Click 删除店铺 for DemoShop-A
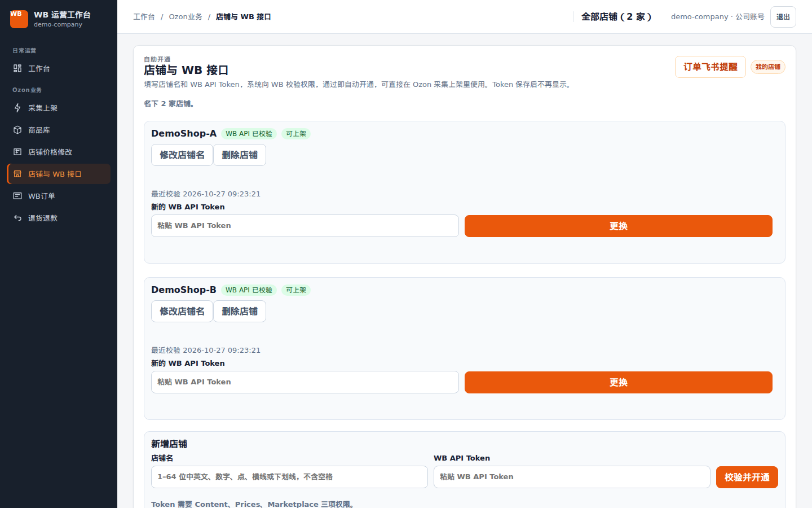 pyautogui.click(x=240, y=155)
